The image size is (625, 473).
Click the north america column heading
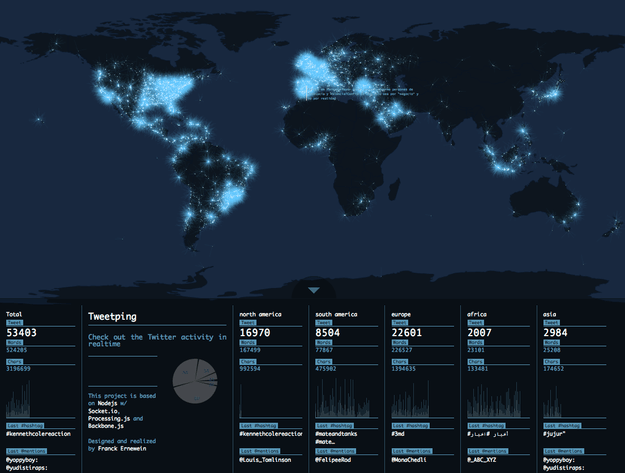coord(260,314)
